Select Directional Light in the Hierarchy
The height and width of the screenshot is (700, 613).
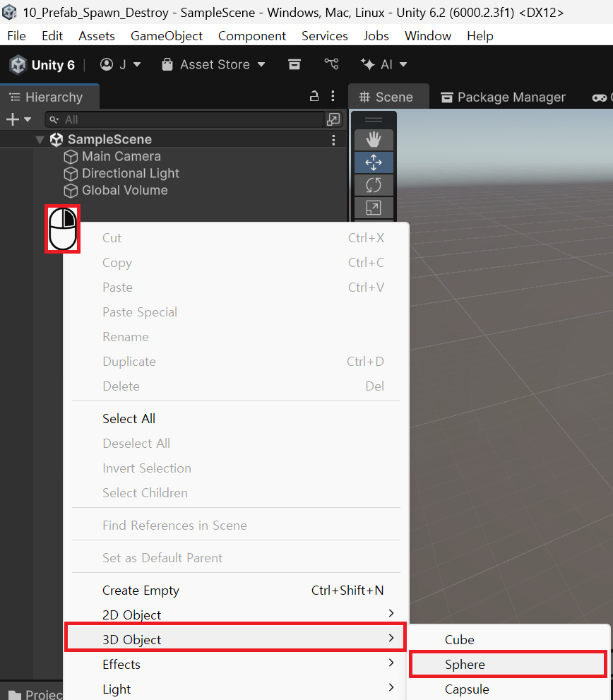pyautogui.click(x=131, y=174)
